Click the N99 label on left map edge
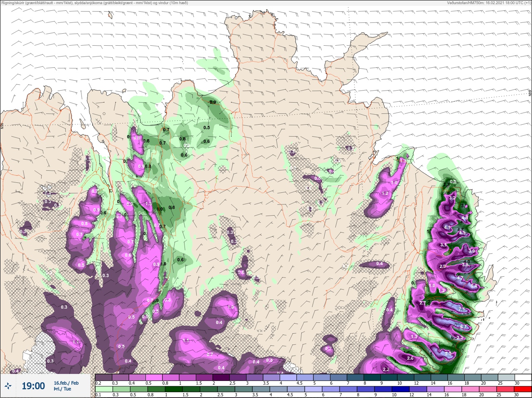The height and width of the screenshot is (398, 532). (2, 125)
